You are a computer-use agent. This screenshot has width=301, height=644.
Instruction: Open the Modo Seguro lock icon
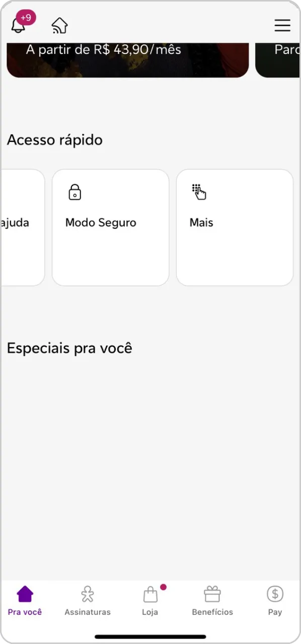point(74,192)
